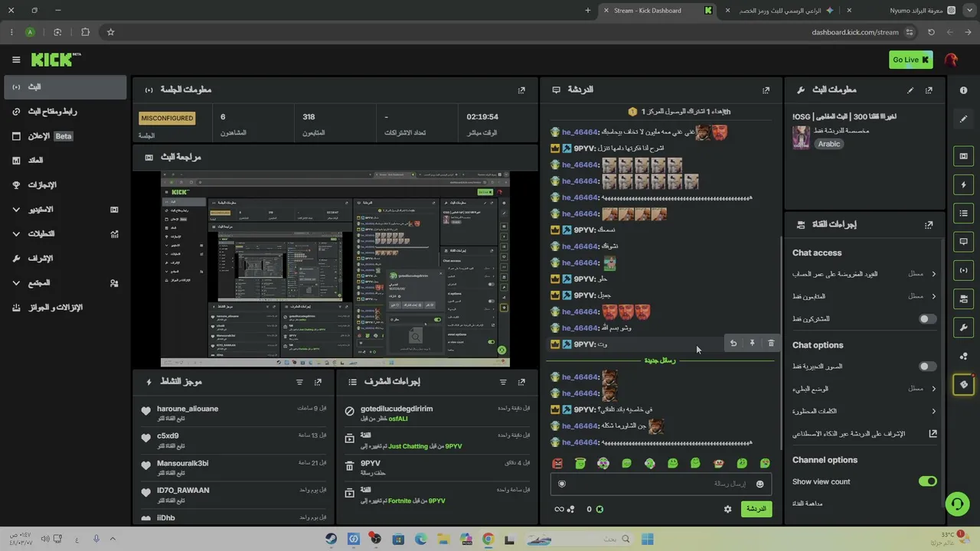
Task: Click the highlighted dice icon in right rail
Action: (963, 384)
